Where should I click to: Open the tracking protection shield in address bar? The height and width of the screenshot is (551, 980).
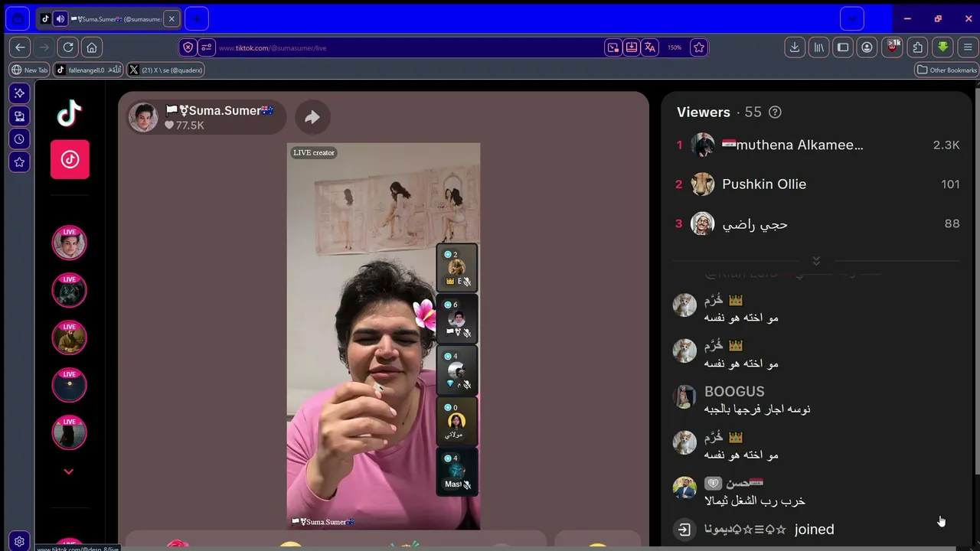[x=188, y=47]
